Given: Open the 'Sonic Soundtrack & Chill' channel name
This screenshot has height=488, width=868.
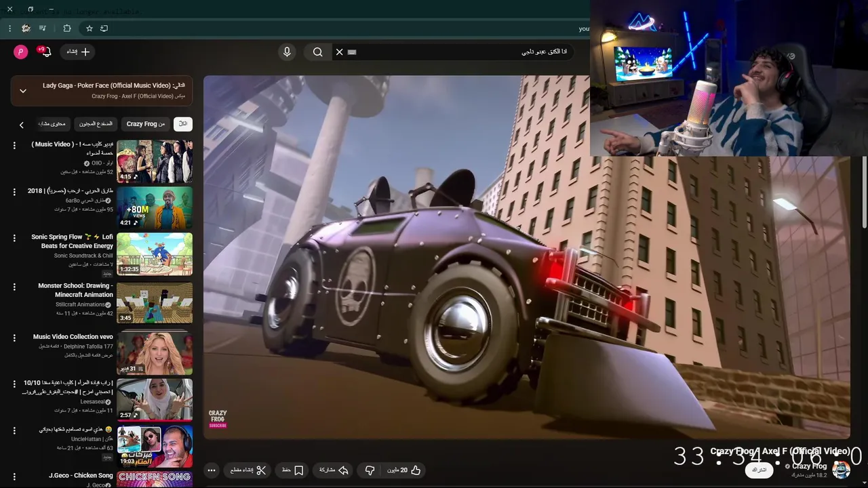Looking at the screenshot, I should (x=83, y=256).
